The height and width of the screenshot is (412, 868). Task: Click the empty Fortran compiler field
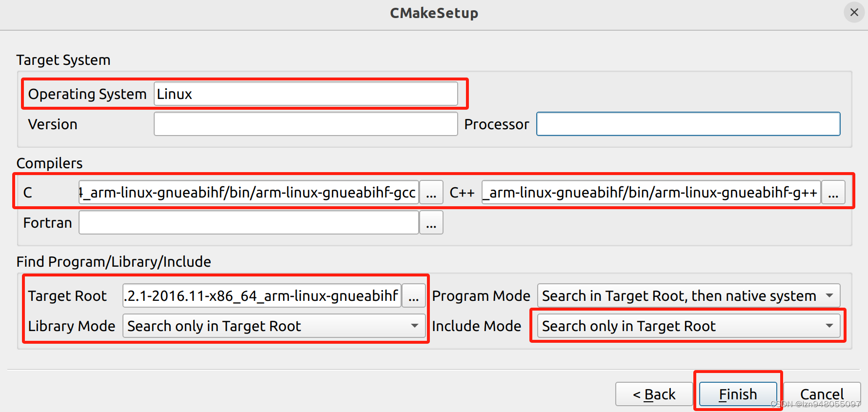(248, 222)
